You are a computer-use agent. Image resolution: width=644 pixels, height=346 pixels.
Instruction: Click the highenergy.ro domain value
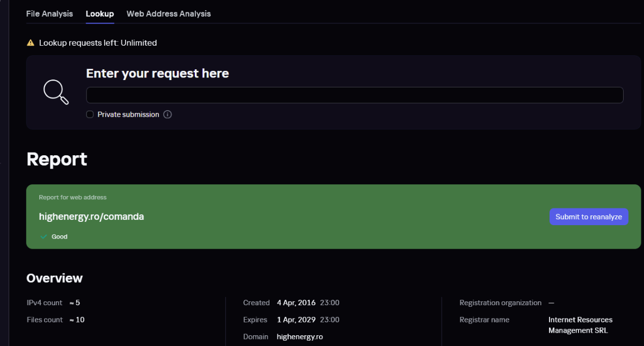pyautogui.click(x=300, y=337)
